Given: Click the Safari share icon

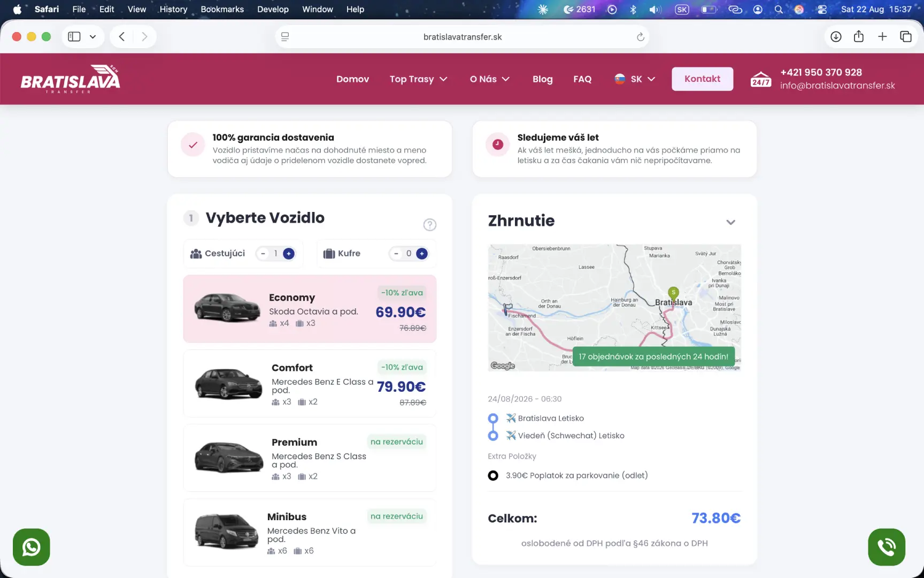Looking at the screenshot, I should pos(859,36).
